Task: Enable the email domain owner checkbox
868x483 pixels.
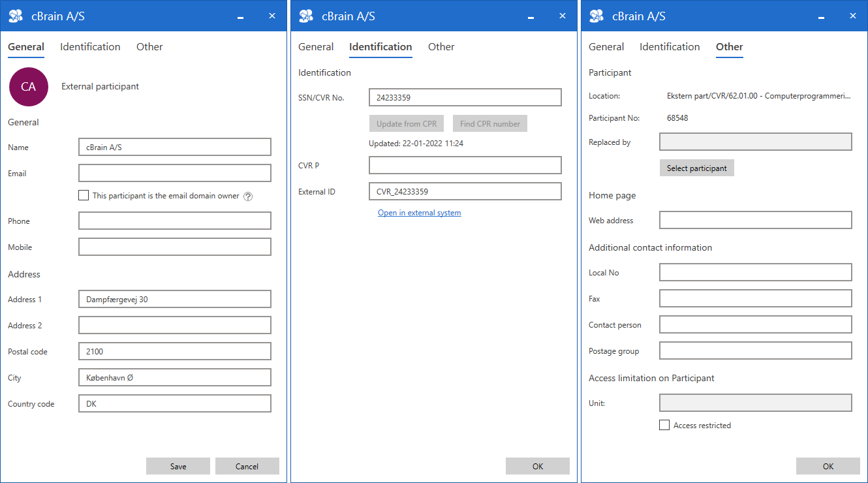Action: tap(84, 195)
